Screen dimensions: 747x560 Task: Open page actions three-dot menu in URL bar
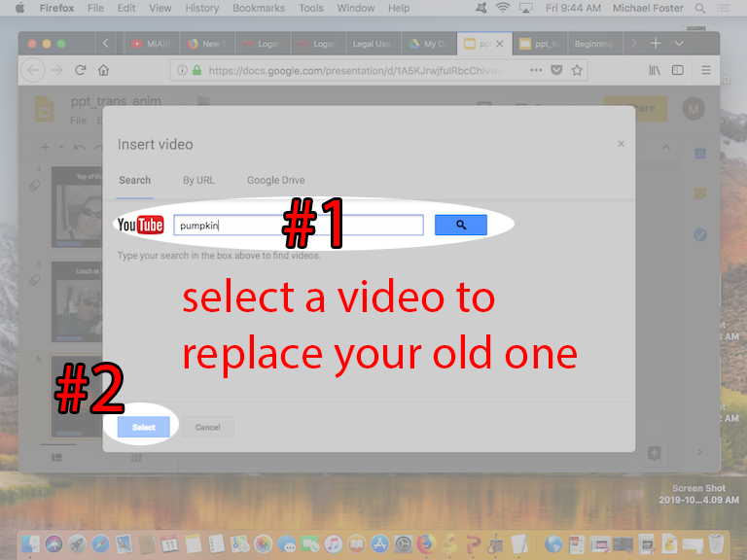point(536,70)
